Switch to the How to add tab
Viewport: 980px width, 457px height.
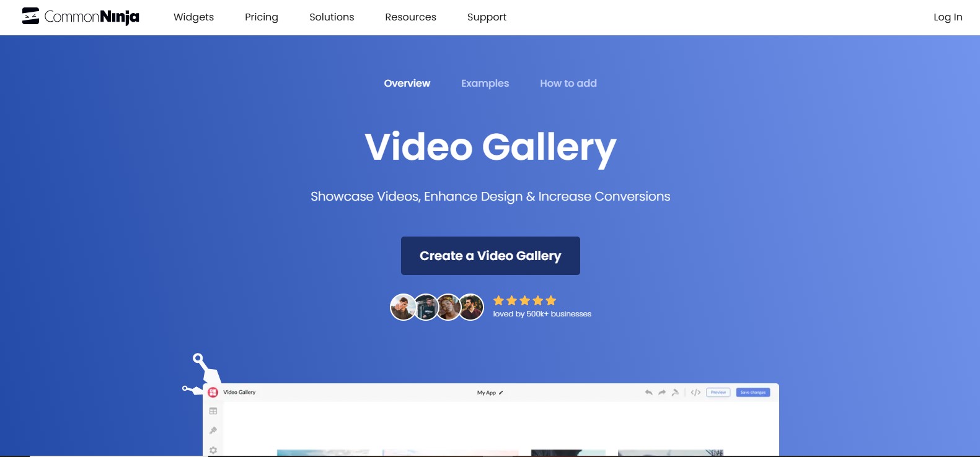tap(568, 83)
